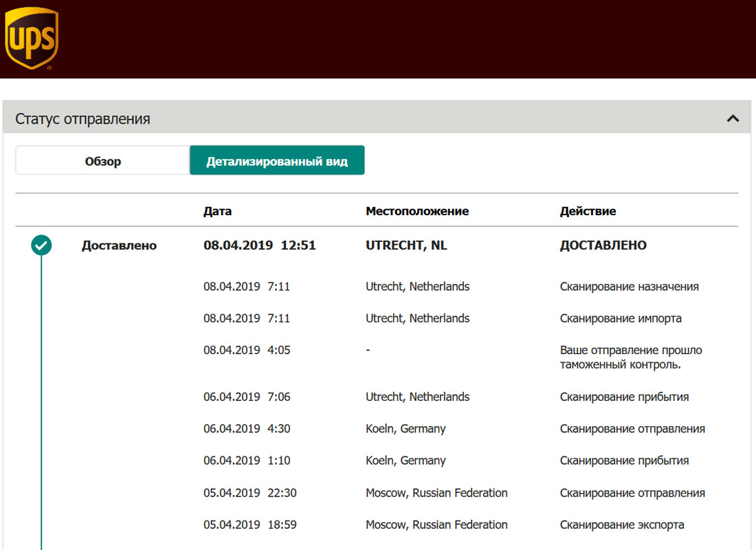Click the ДОСТАВЛЕНО action text
This screenshot has width=756, height=550.
pyautogui.click(x=603, y=245)
